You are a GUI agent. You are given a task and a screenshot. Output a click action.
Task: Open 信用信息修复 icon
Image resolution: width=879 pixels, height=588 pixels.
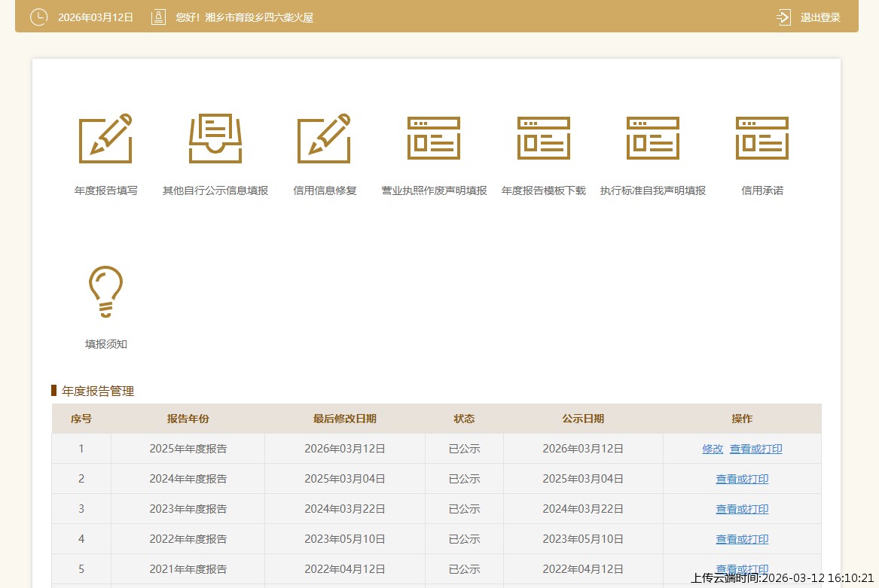click(324, 139)
